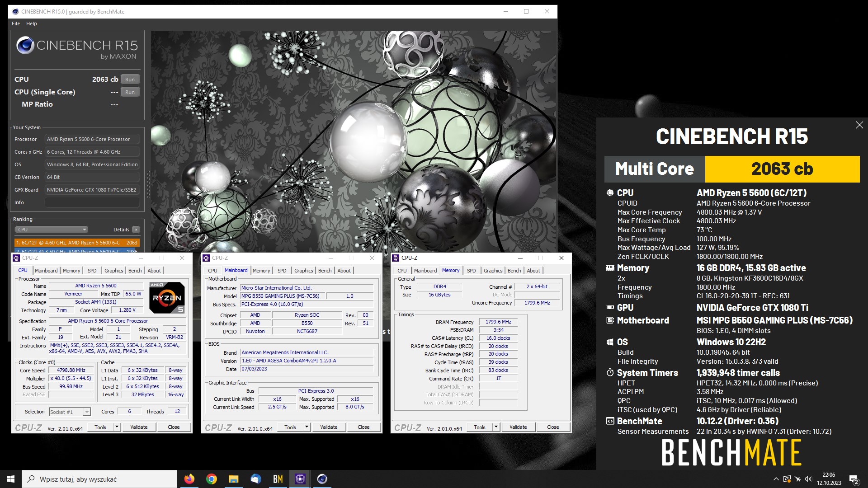Expand Tools dropdown in CPU-Z Memory window
This screenshot has height=488, width=868.
click(496, 427)
